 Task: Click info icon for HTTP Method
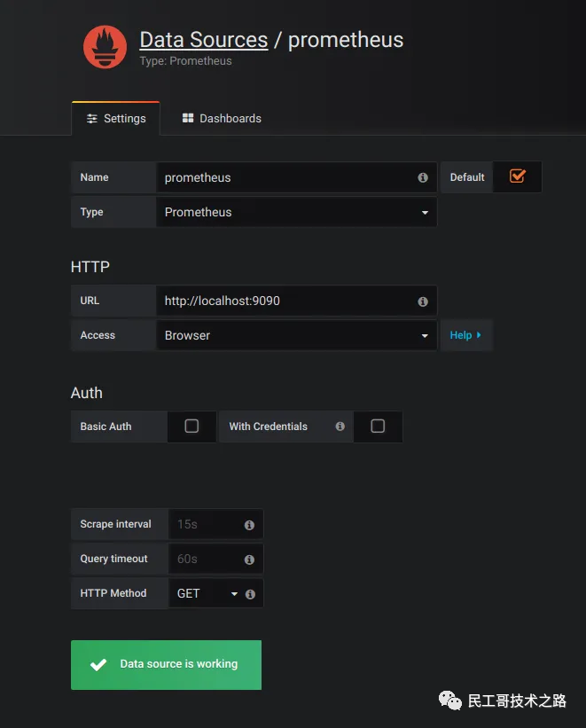[x=250, y=594]
